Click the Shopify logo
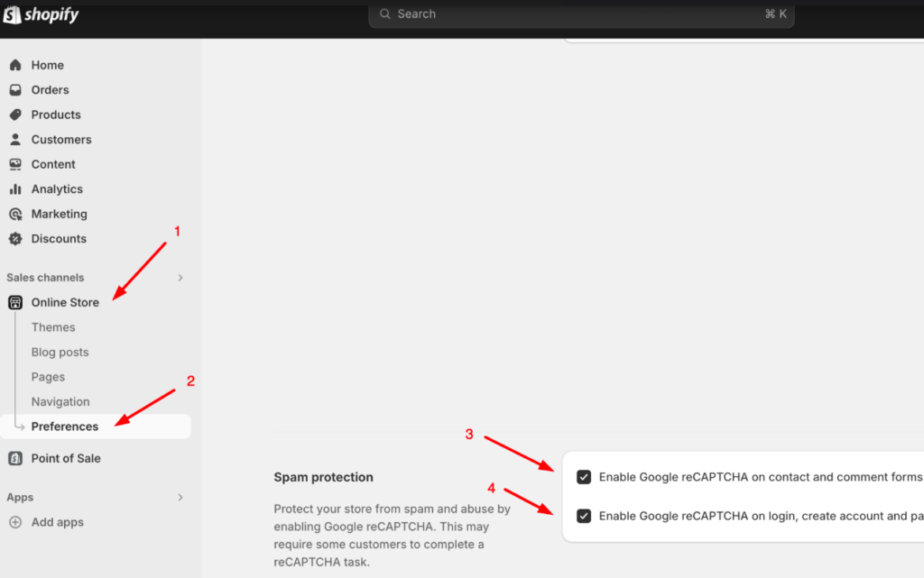924x578 pixels. [40, 14]
